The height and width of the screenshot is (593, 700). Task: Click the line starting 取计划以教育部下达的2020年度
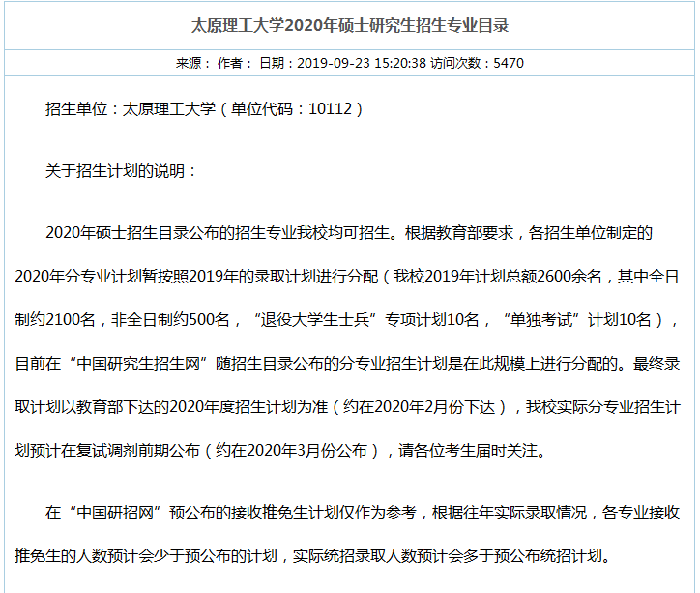(x=347, y=407)
